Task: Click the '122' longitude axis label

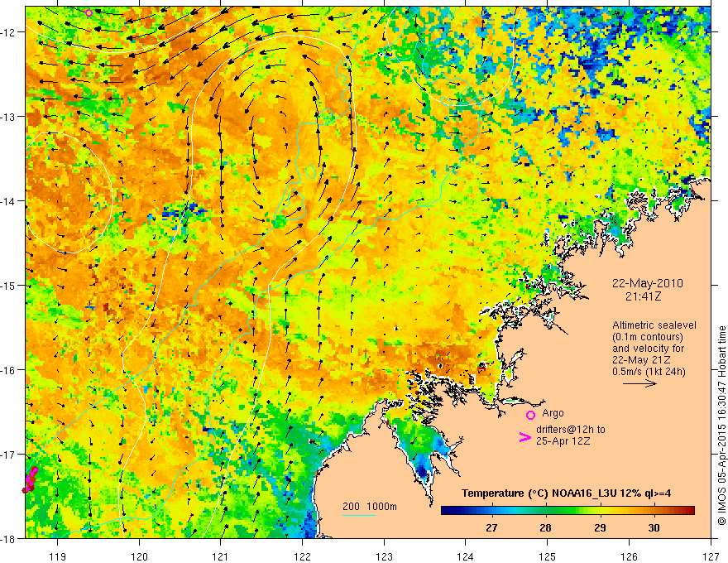Action: (302, 556)
